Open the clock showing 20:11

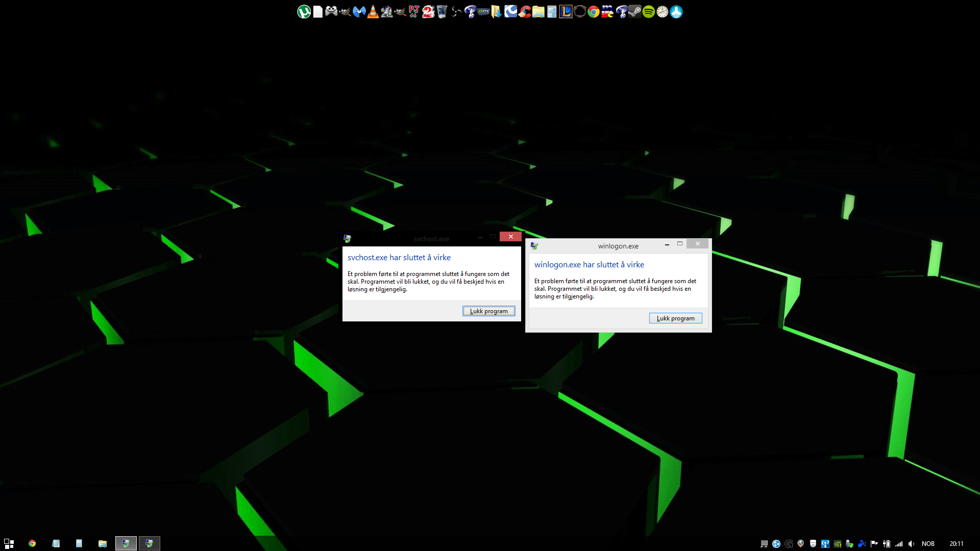956,544
